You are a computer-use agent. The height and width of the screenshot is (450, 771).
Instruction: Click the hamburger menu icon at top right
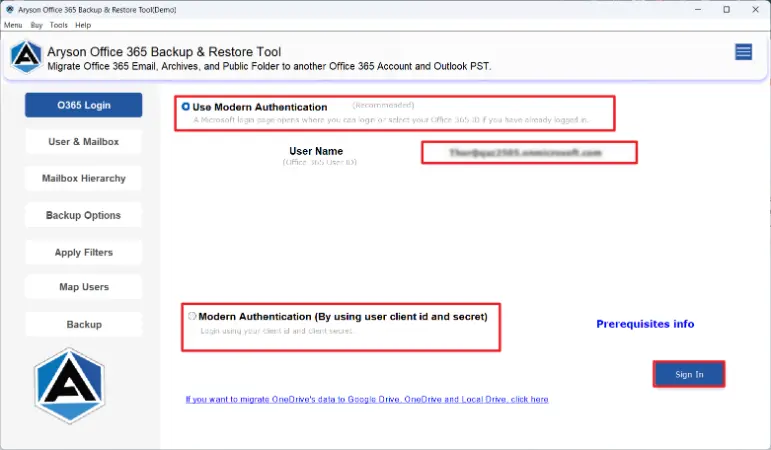click(743, 52)
